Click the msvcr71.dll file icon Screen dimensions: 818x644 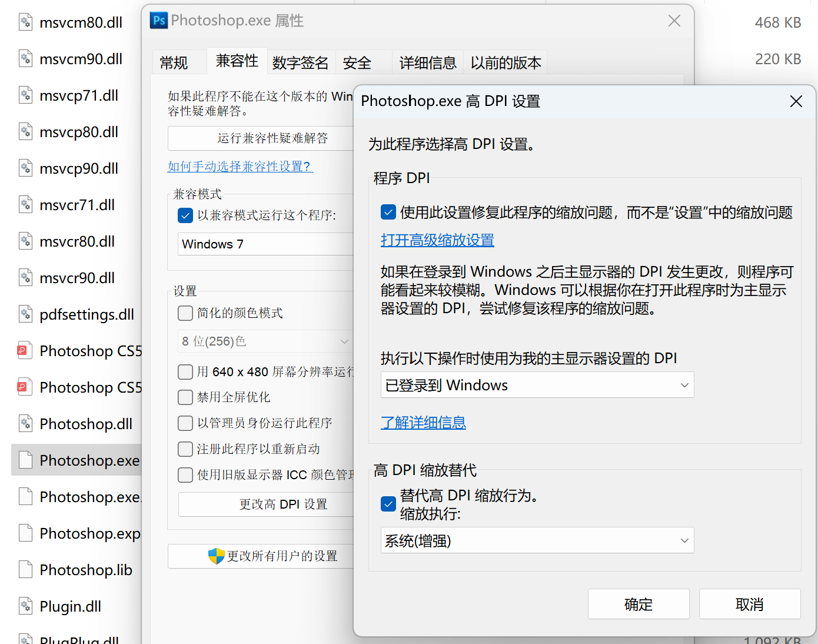25,205
